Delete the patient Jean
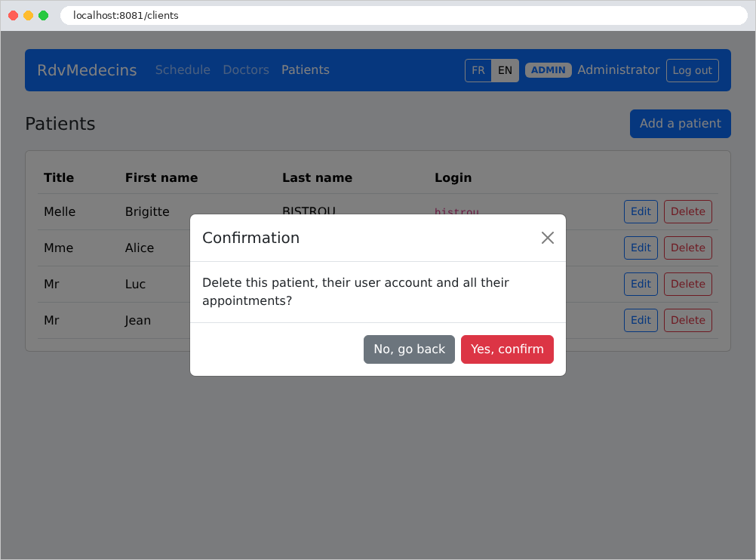This screenshot has width=756, height=560. [x=687, y=320]
